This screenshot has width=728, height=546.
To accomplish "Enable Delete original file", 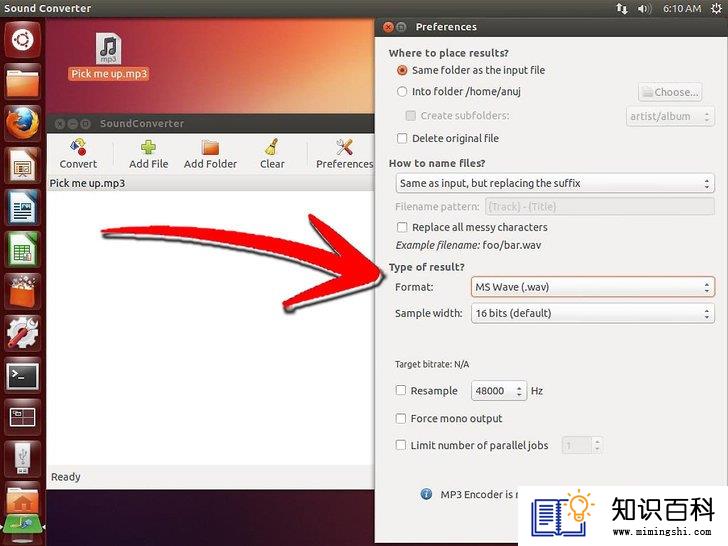I will (x=402, y=138).
